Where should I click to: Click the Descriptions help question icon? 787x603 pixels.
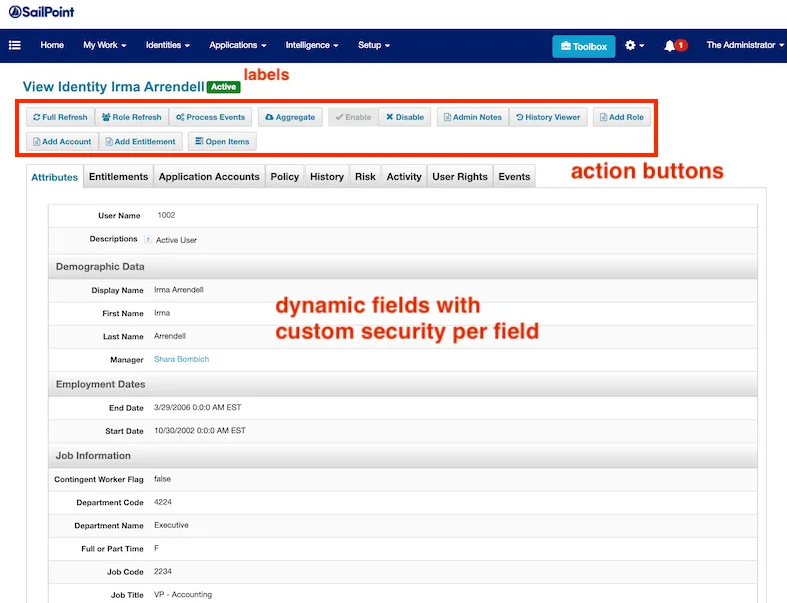tap(148, 240)
